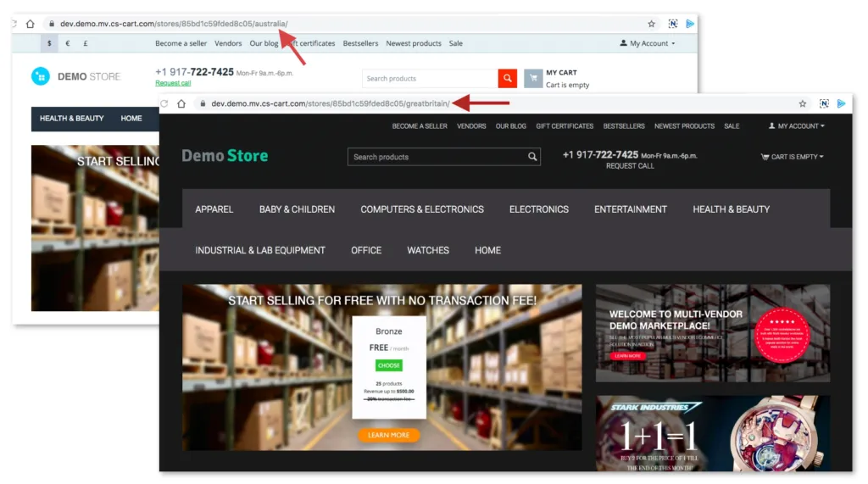Click the bookmark star in Australia browser window
Viewport: 868px width, 484px height.
pos(652,24)
